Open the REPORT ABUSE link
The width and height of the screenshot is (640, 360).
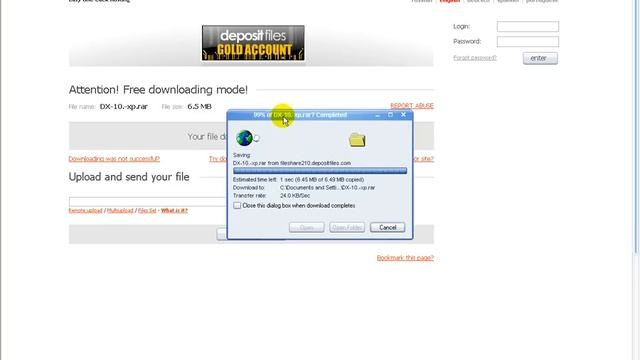tap(412, 106)
